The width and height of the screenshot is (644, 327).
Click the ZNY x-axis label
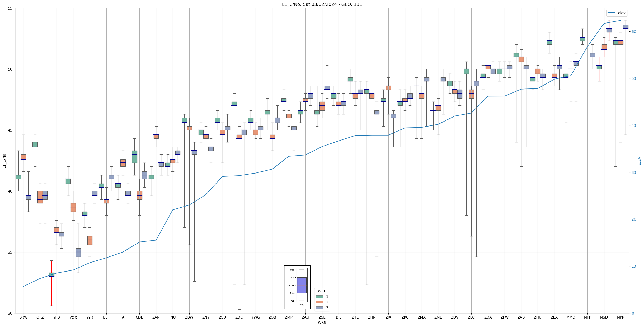tap(206, 317)
